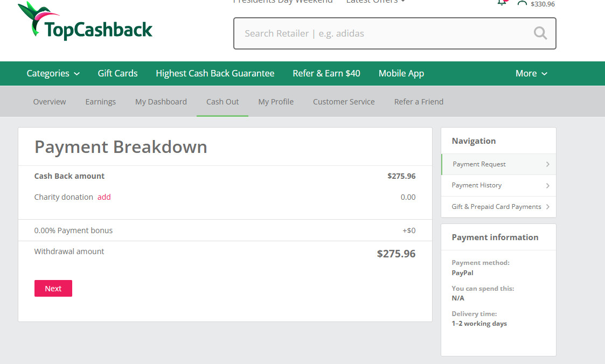Open Highest Cash Back Guarantee page
The image size is (605, 364).
point(215,74)
